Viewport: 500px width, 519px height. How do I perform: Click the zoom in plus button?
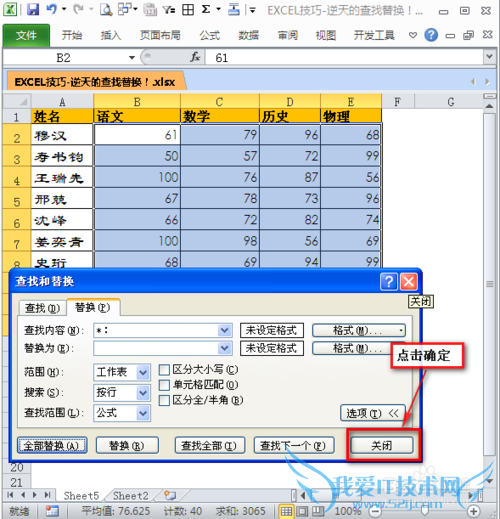(x=473, y=511)
